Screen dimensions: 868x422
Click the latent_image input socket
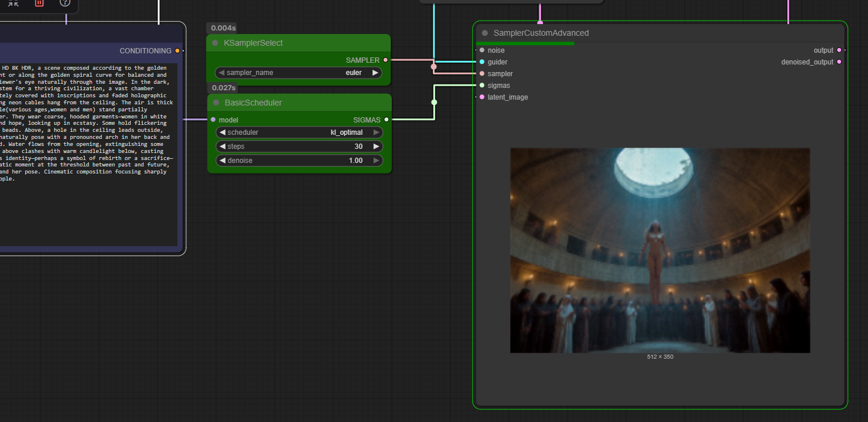tap(482, 97)
